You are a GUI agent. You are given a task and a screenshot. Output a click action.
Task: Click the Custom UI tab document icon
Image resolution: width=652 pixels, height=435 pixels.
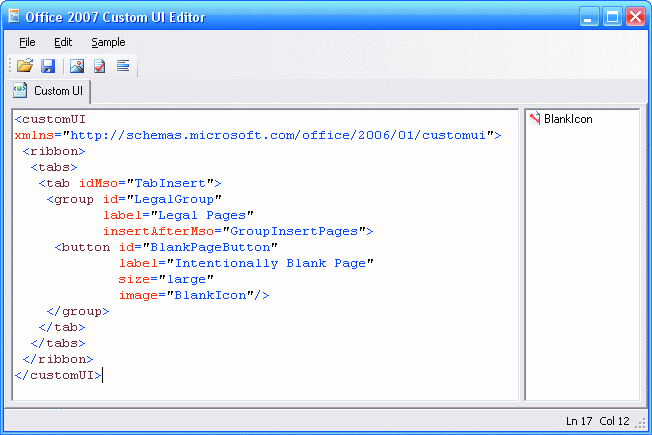pyautogui.click(x=20, y=90)
